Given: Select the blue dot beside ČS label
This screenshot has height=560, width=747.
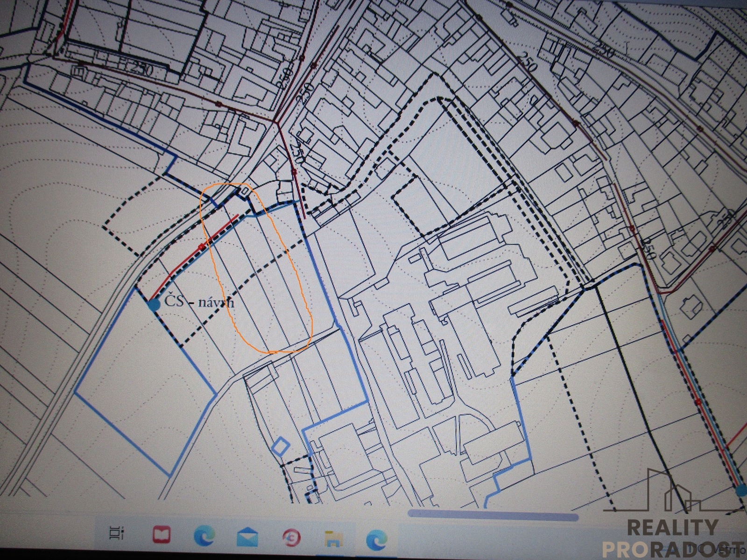Looking at the screenshot, I should click(153, 305).
